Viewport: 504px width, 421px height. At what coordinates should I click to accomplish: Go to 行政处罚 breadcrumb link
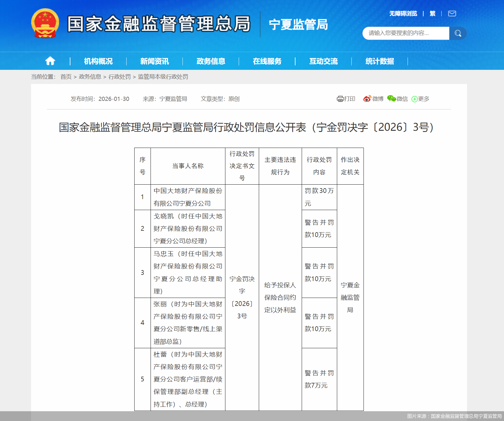pyautogui.click(x=119, y=77)
